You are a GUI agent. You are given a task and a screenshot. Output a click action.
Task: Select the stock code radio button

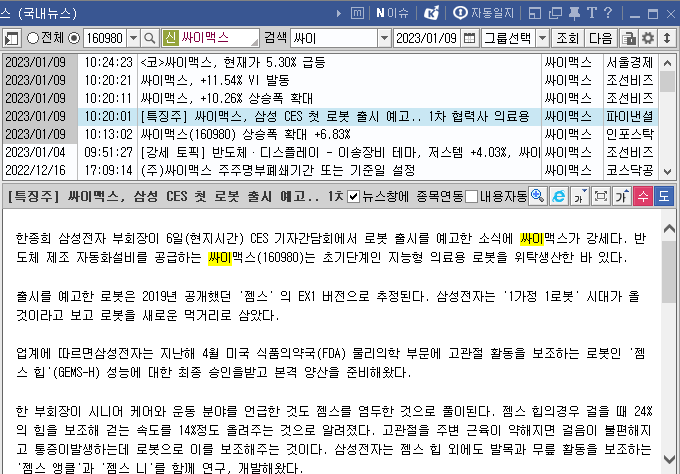[74, 38]
